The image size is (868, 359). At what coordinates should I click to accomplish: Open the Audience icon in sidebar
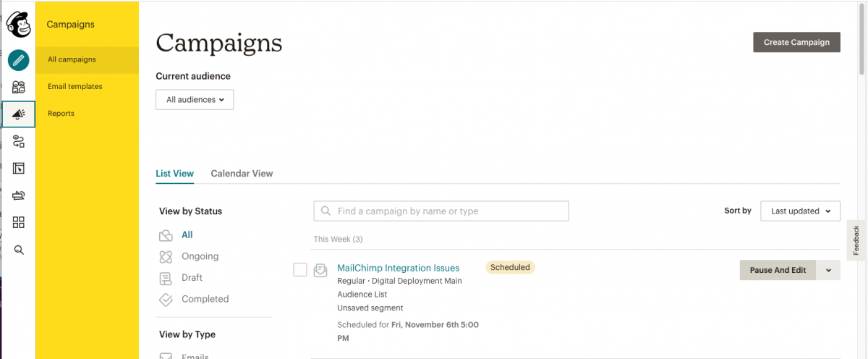pos(19,87)
